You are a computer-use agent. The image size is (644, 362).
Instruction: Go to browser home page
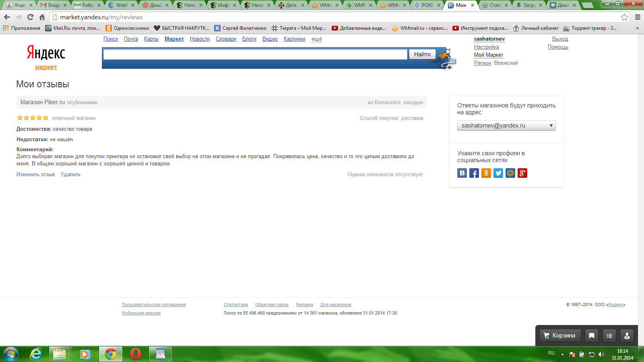point(42,17)
